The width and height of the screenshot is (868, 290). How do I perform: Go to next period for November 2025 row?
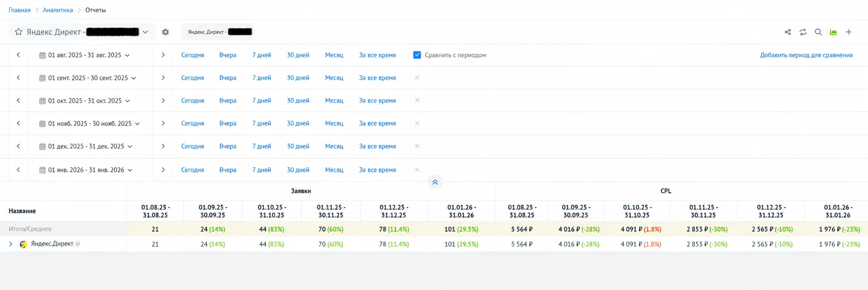click(x=163, y=123)
